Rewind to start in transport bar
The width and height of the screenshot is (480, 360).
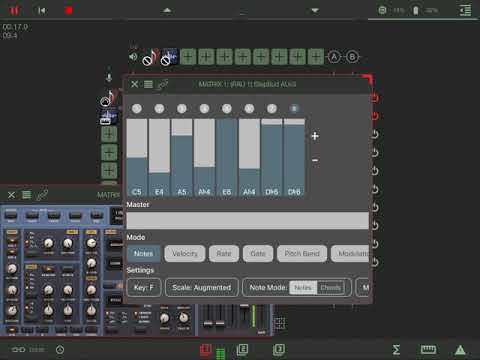(x=42, y=11)
